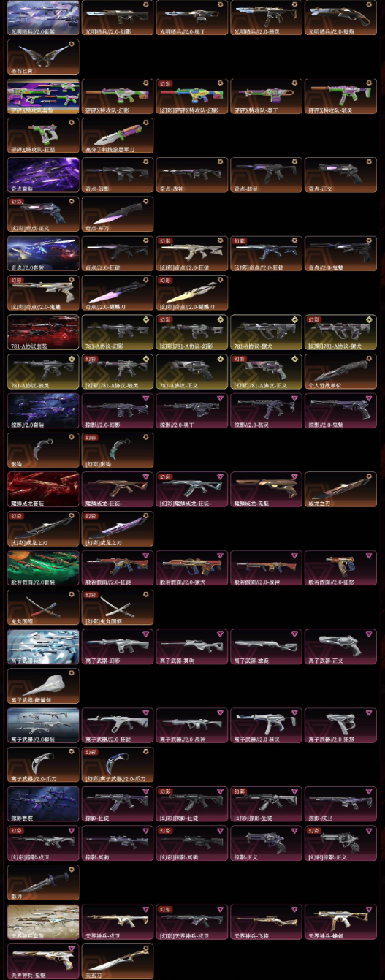Choose the 离子武器-能量剑 white melee skin
385x980 pixels.
point(43,685)
